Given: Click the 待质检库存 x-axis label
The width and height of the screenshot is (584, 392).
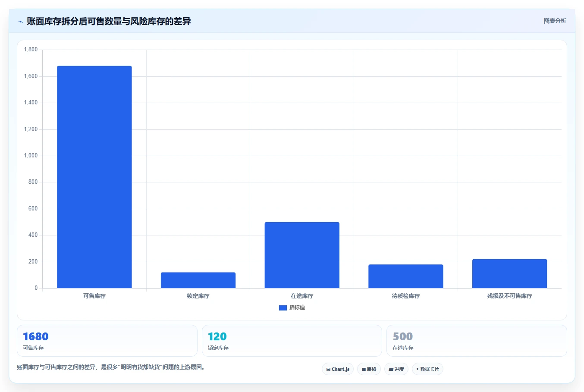Looking at the screenshot, I should click(x=406, y=296).
